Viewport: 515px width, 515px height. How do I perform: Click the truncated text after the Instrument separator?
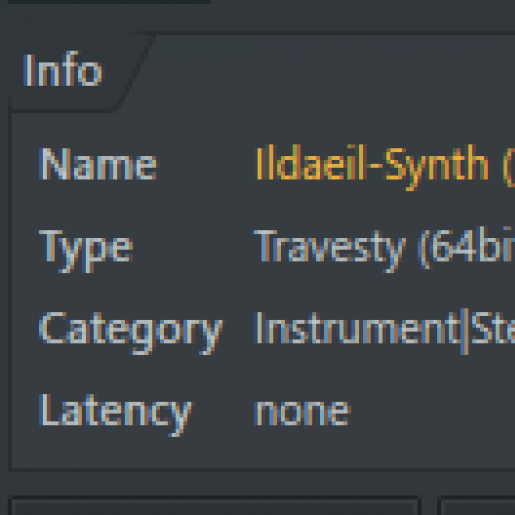pos(493,328)
